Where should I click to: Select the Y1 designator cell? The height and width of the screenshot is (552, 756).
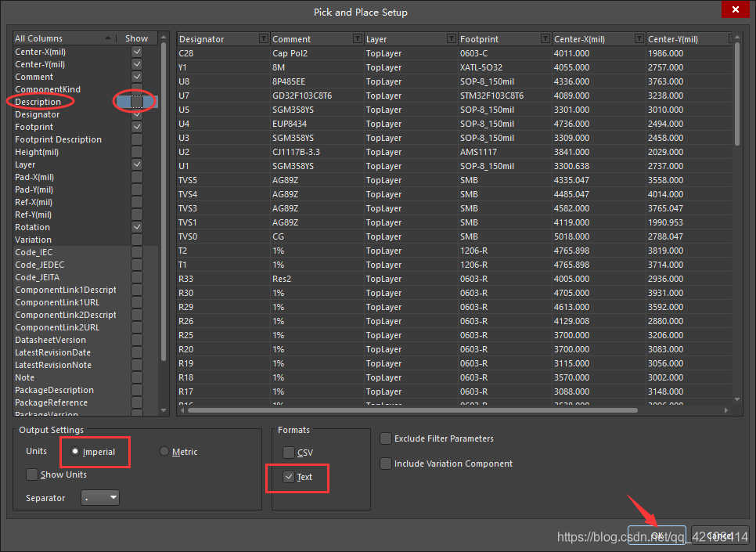[223, 67]
